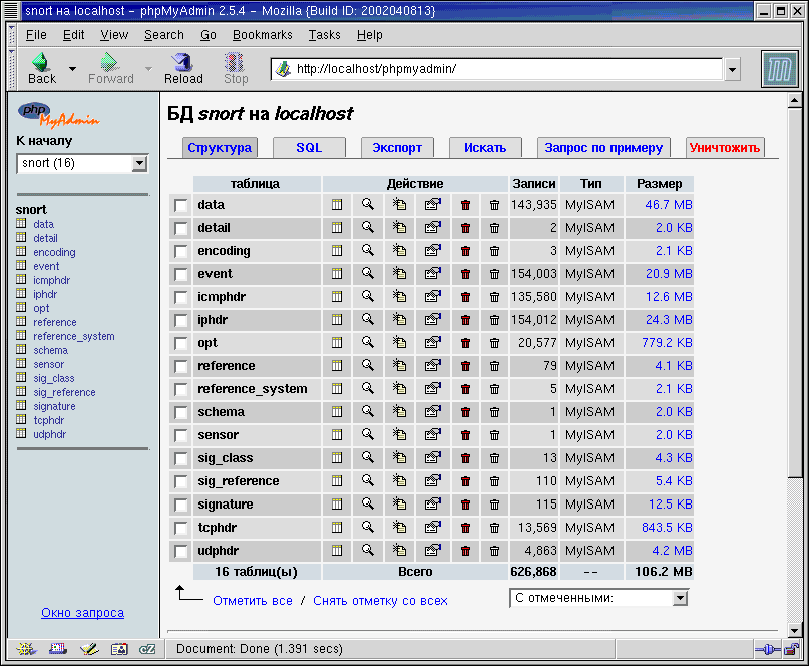Click the red trash icon in the schema row

[465, 412]
